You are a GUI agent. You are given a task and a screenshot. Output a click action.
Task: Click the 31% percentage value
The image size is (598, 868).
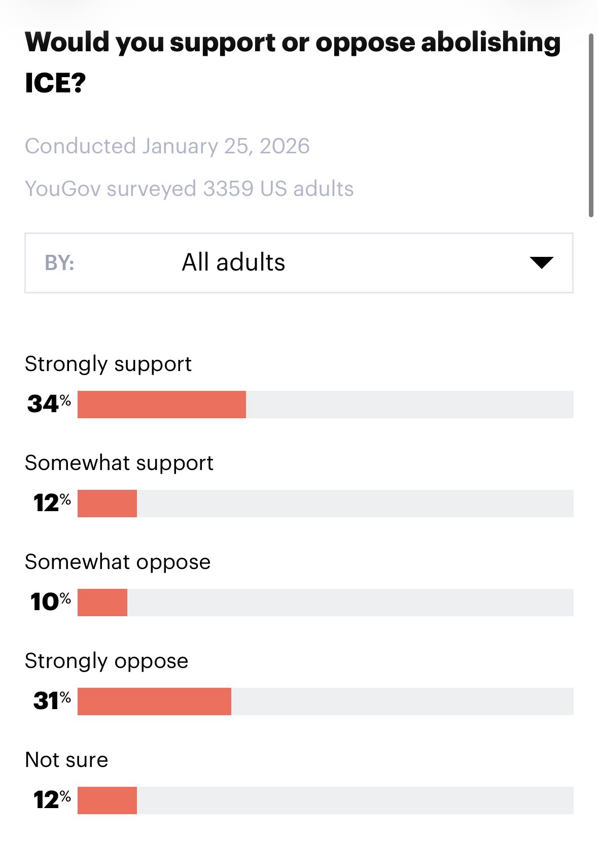pyautogui.click(x=51, y=701)
